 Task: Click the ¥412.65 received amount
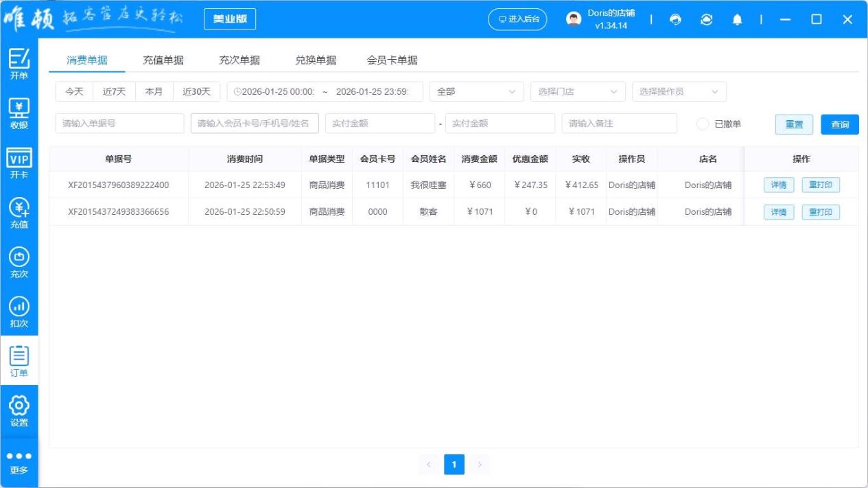pyautogui.click(x=582, y=185)
